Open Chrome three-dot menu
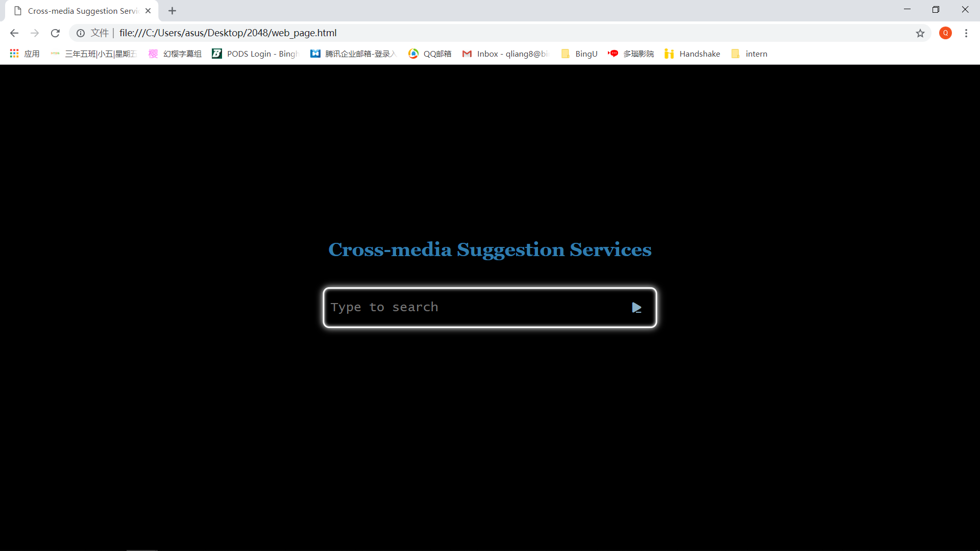This screenshot has height=551, width=980. coord(966,33)
